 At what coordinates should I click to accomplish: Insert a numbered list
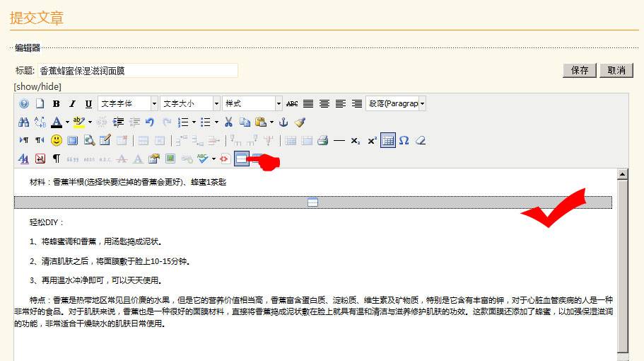pos(183,122)
